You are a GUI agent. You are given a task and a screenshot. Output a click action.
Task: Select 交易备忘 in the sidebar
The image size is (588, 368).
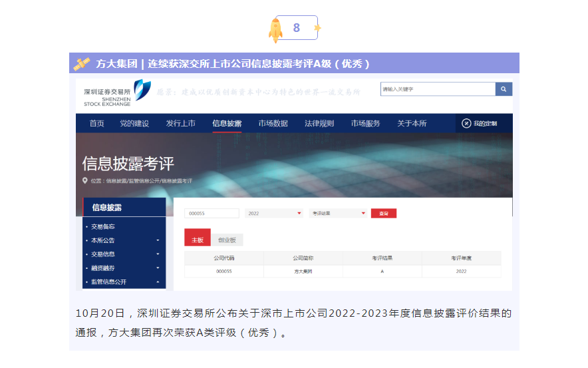(x=102, y=226)
